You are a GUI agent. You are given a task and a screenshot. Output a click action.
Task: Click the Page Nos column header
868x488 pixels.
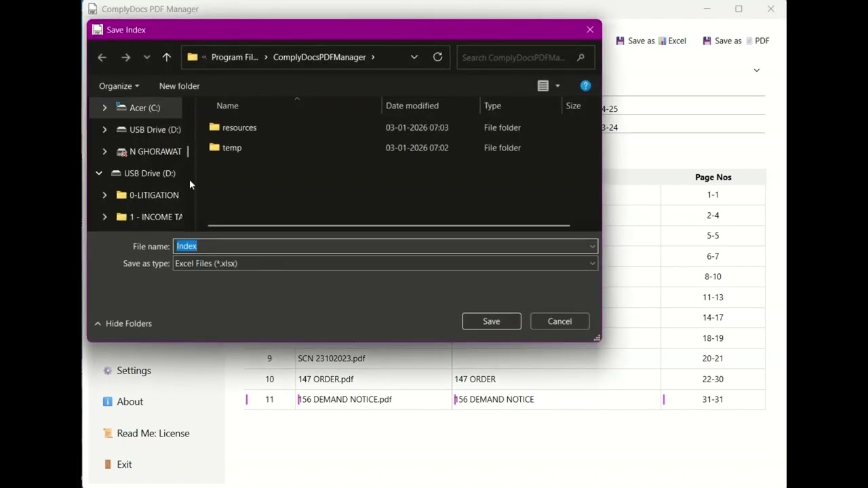click(x=713, y=177)
